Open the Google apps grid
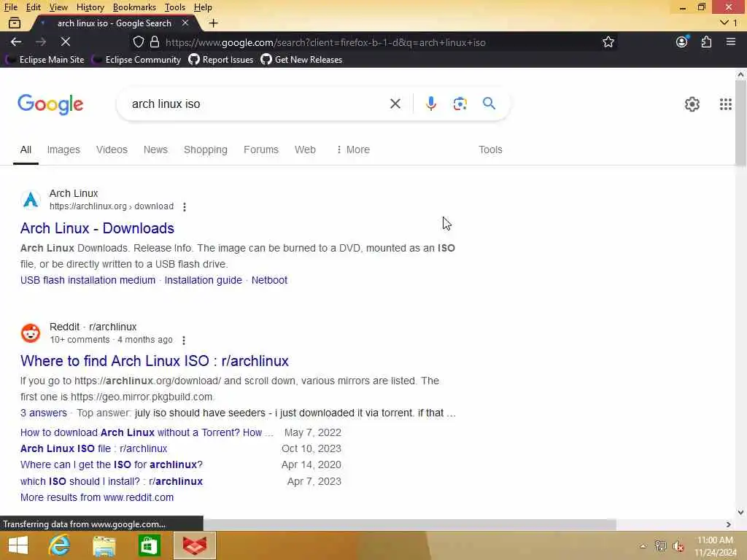Image resolution: width=747 pixels, height=560 pixels. pos(725,104)
